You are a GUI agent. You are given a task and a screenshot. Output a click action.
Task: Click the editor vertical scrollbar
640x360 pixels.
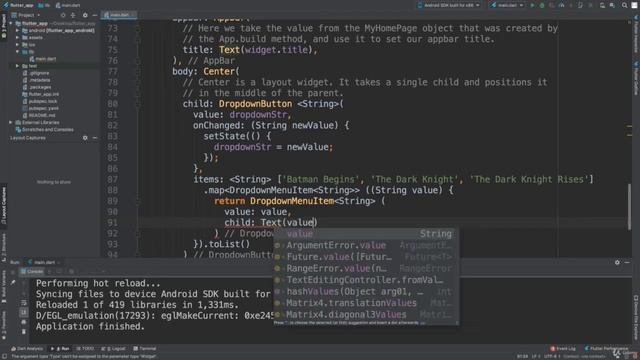(629, 206)
